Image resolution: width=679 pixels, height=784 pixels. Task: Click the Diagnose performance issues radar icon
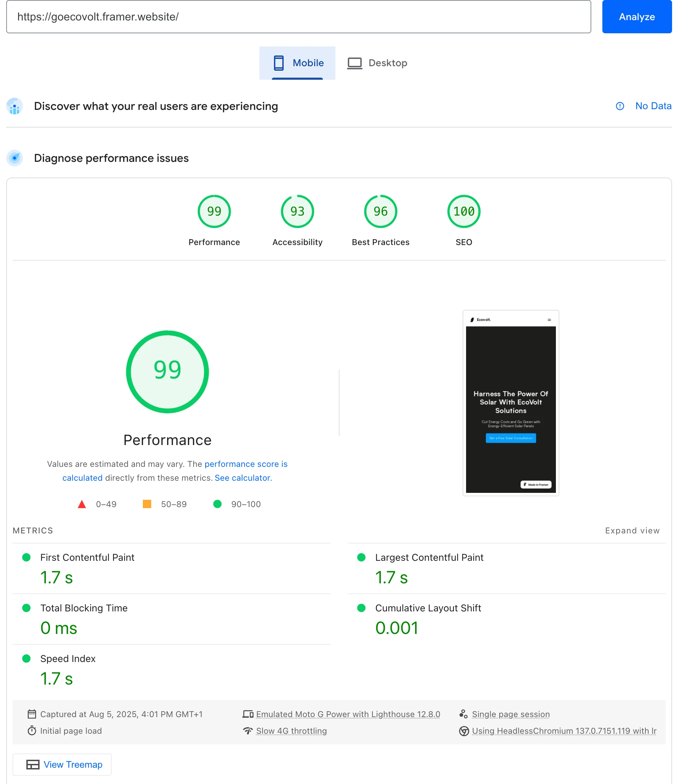15,158
